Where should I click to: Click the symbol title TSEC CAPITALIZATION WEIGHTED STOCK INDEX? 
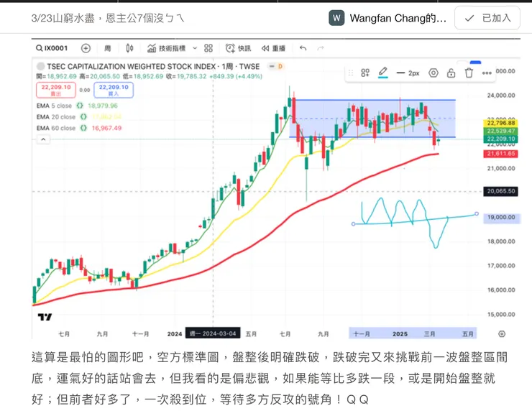[132, 66]
